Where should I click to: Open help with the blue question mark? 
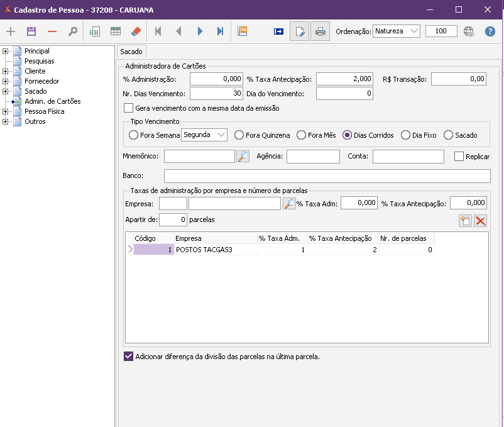pyautogui.click(x=490, y=31)
